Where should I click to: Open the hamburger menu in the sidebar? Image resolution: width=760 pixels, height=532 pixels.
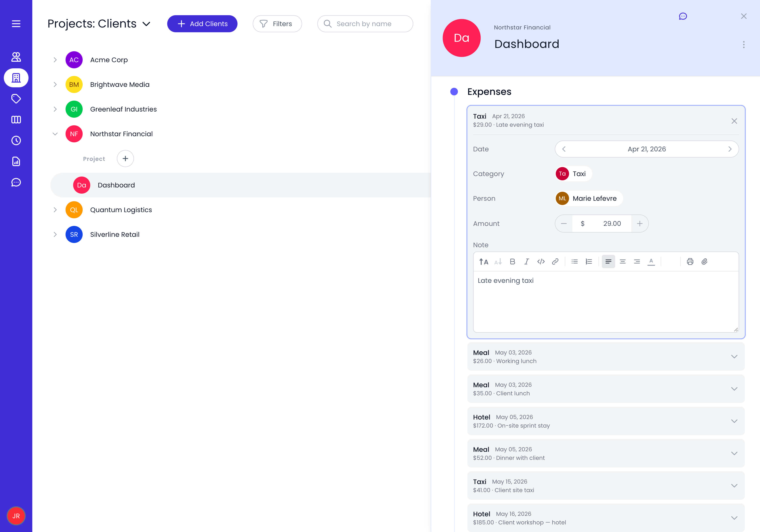coord(16,24)
